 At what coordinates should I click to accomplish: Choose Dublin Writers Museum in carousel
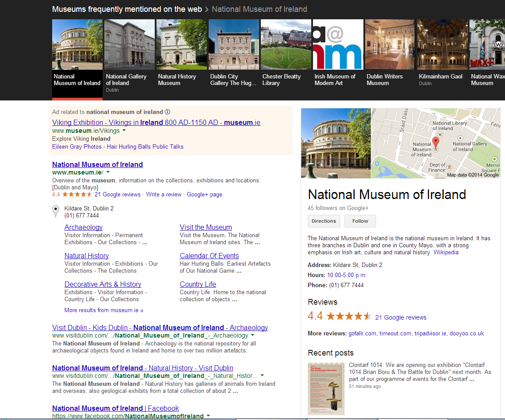tap(390, 53)
